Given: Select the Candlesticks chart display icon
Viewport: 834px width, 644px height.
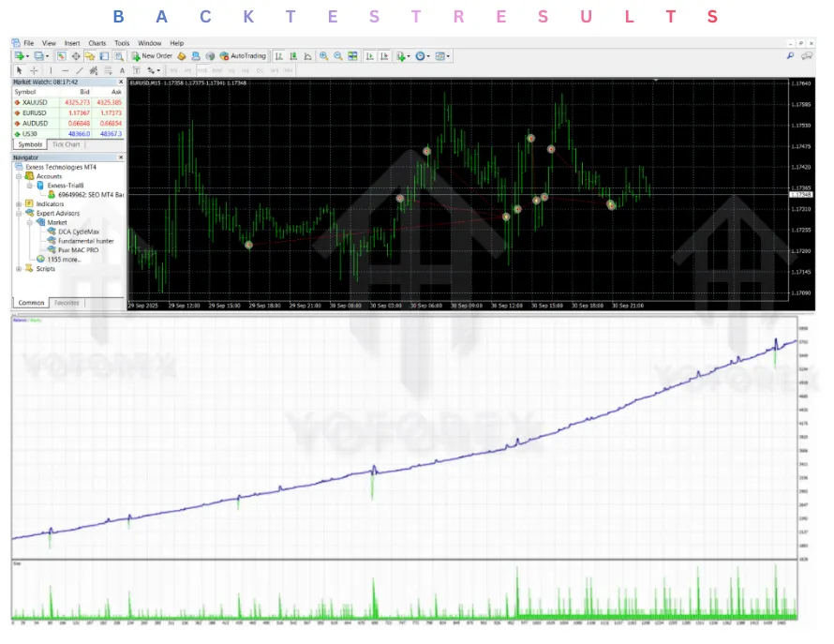Looking at the screenshot, I should [x=293, y=56].
